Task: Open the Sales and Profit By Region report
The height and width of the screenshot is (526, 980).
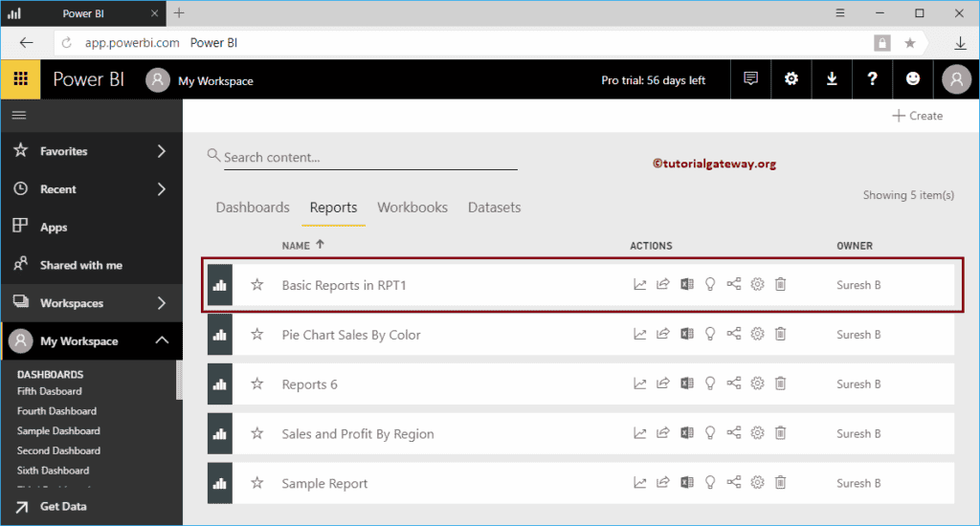Action: [358, 433]
